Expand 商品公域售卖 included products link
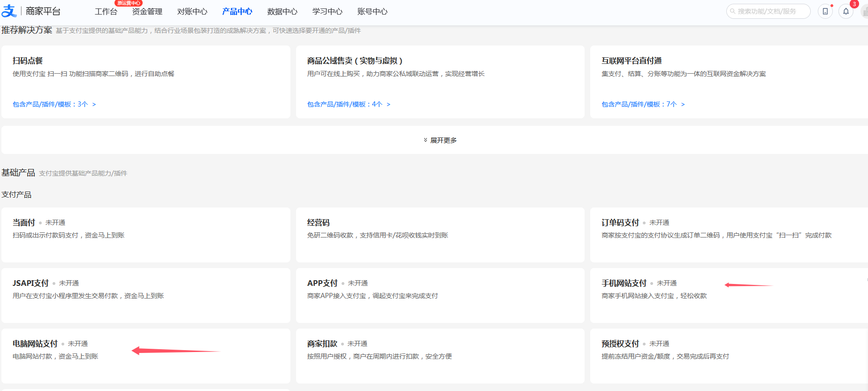The width and height of the screenshot is (868, 391). pyautogui.click(x=348, y=104)
